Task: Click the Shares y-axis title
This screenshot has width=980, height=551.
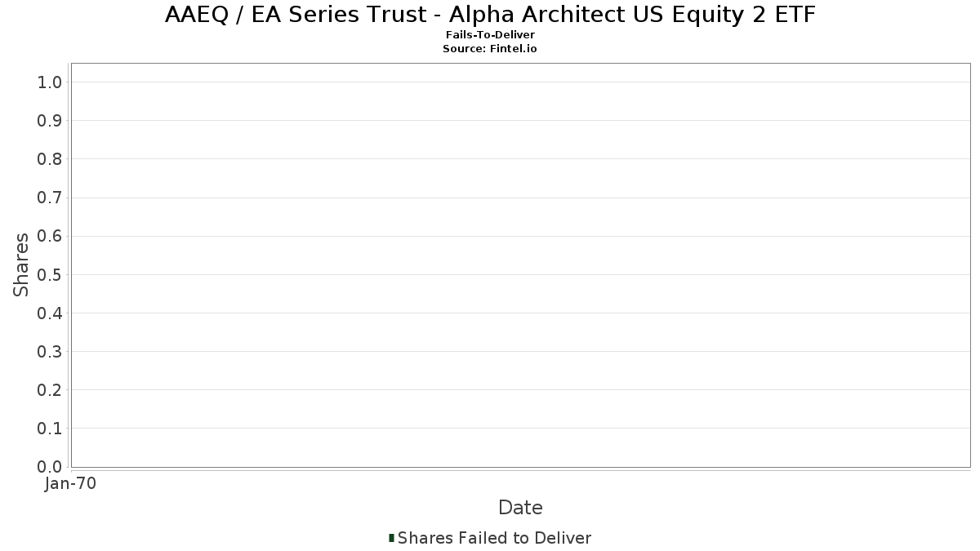Action: [21, 264]
